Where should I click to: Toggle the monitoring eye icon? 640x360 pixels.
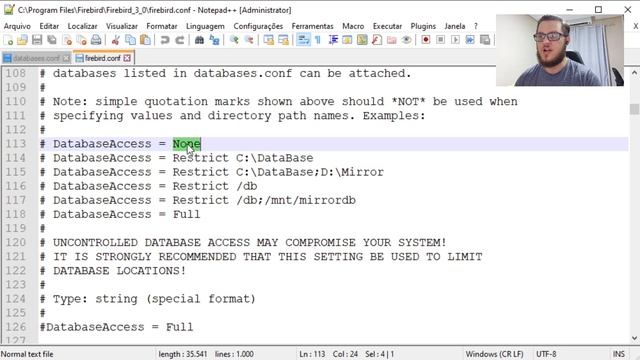coord(406,40)
